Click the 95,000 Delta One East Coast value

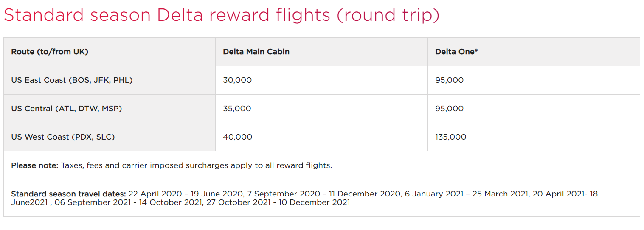[x=449, y=80]
